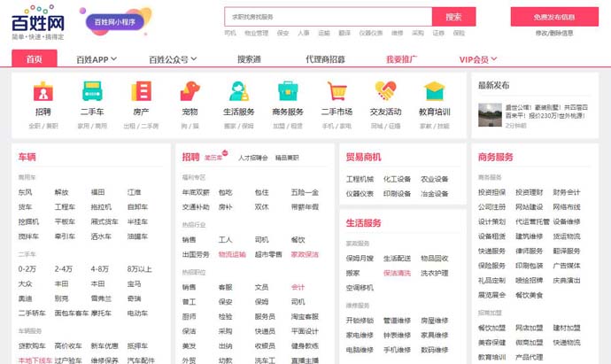Open the 二手车 used car icon
The width and height of the screenshot is (611, 364).
pos(92,91)
